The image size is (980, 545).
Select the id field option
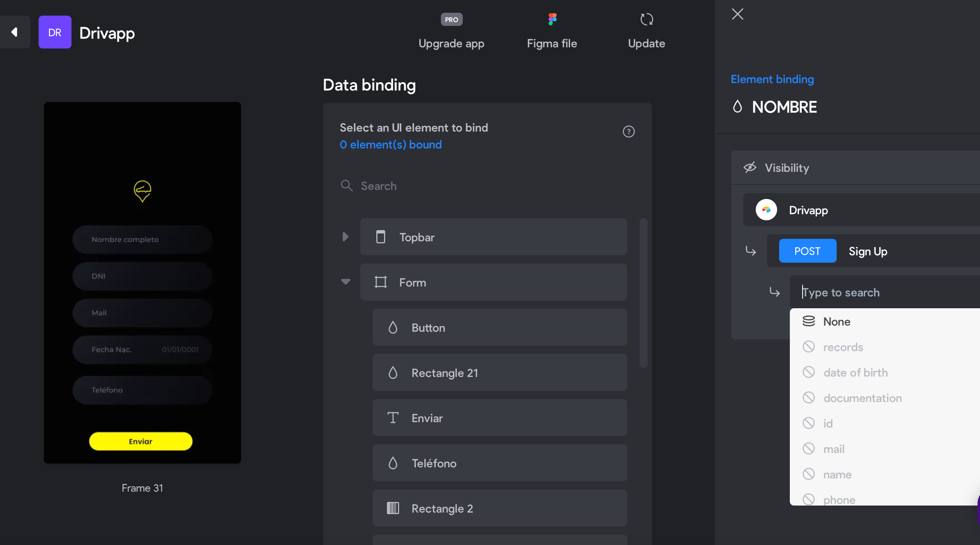[x=885, y=423]
